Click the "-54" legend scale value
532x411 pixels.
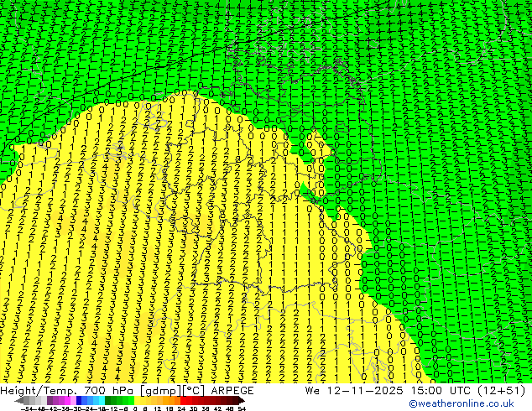coord(27,408)
